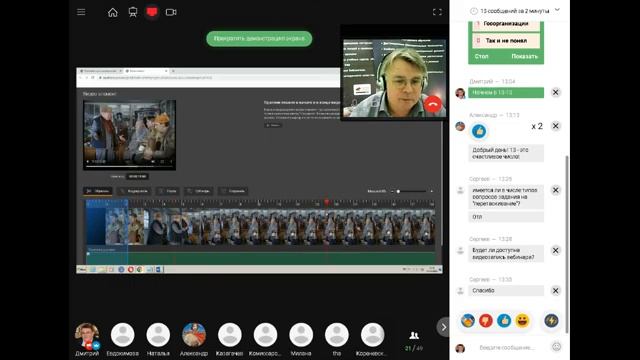Click Дмитрий's green highlighted chat message
Screen dimensions: 640x360
point(506,93)
